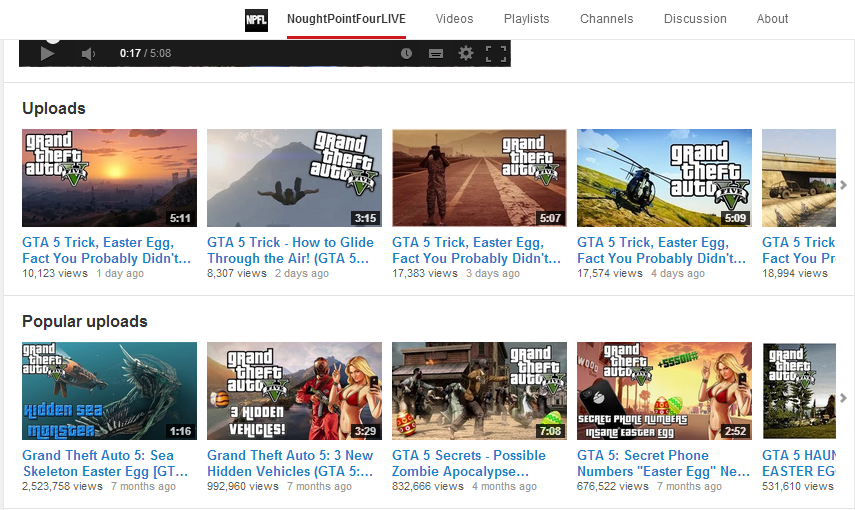Switch to the Videos tab
Viewport: 855px width, 510px height.
point(454,19)
